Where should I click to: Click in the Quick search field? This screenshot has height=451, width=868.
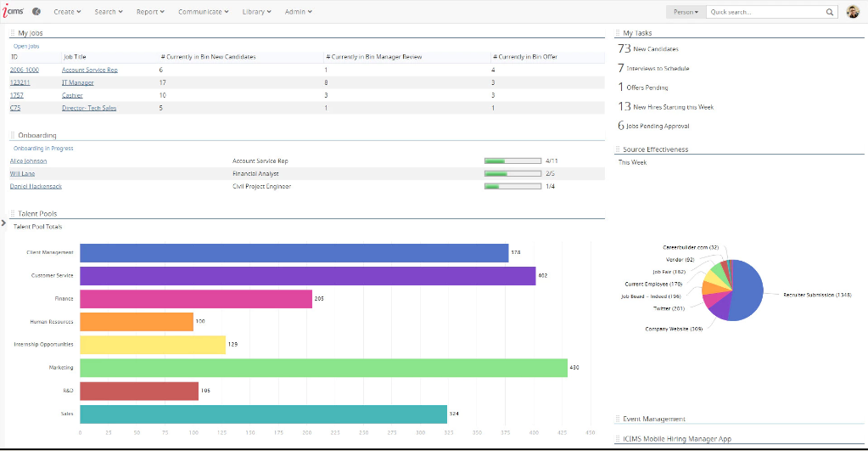[x=765, y=12]
